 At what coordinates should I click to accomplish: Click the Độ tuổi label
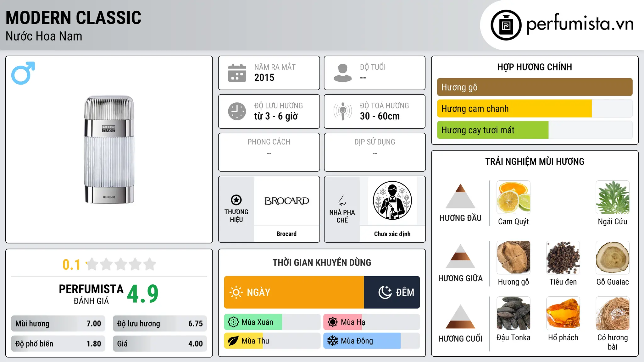pos(373,67)
